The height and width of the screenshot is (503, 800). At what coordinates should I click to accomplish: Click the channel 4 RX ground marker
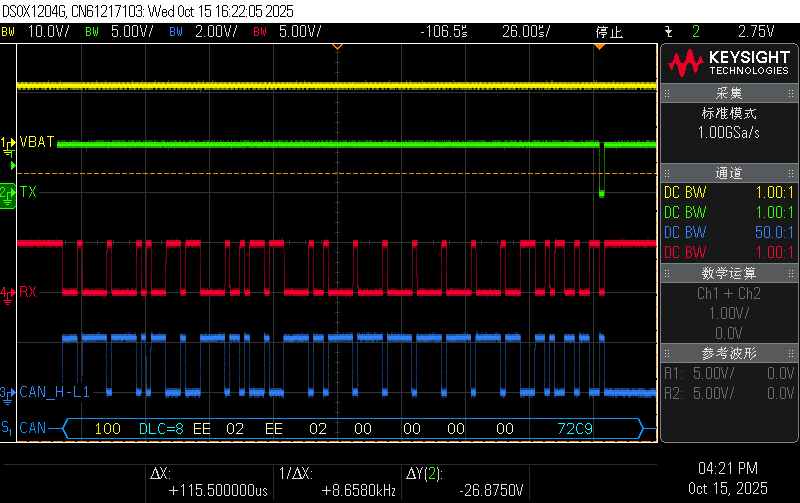8,292
